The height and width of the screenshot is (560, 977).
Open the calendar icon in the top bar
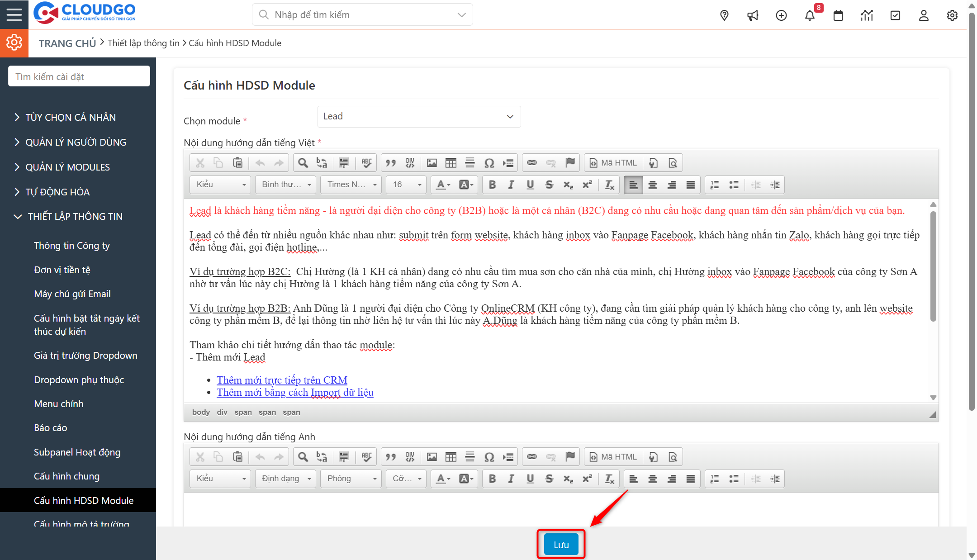click(x=838, y=15)
